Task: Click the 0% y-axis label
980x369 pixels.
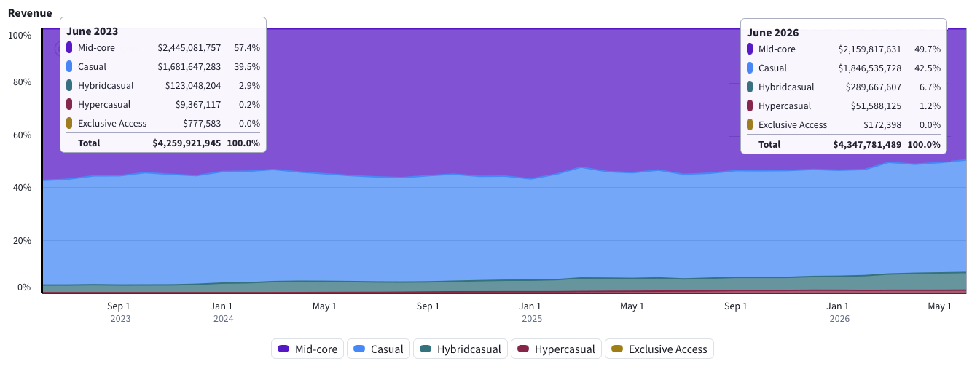Action: coord(24,287)
